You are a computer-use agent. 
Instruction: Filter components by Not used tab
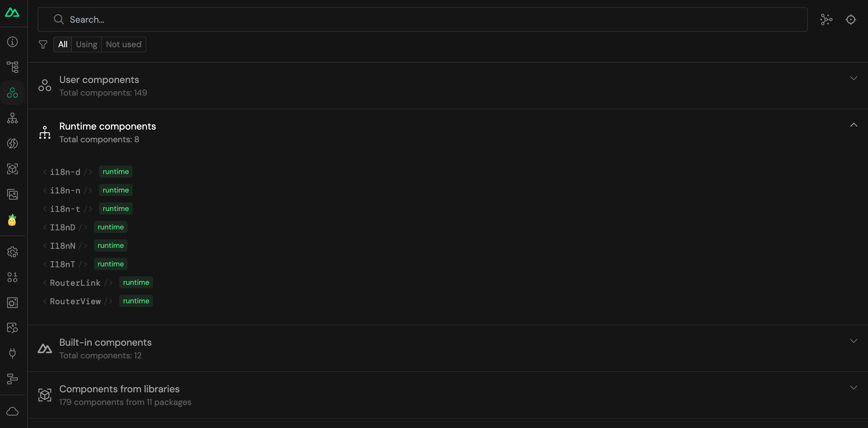point(124,44)
